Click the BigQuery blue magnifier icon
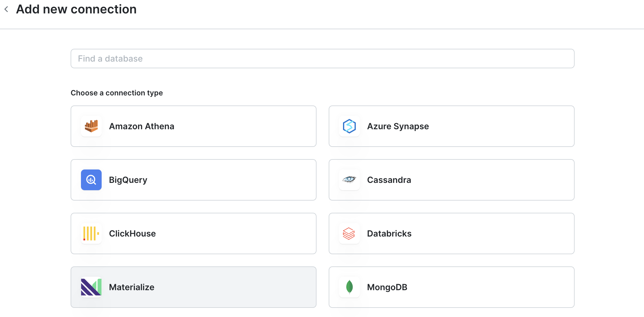The height and width of the screenshot is (317, 644). tap(91, 180)
